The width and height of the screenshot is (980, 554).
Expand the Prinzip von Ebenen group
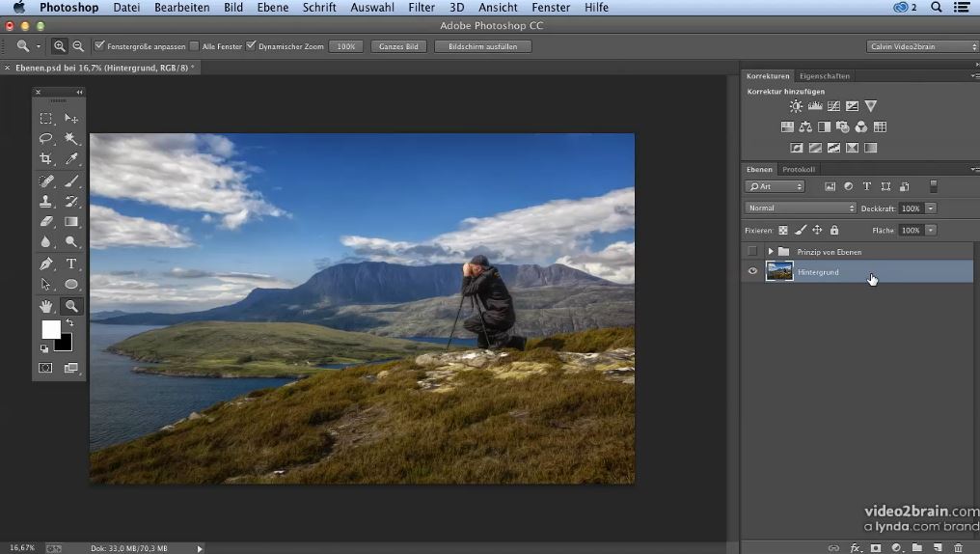771,251
